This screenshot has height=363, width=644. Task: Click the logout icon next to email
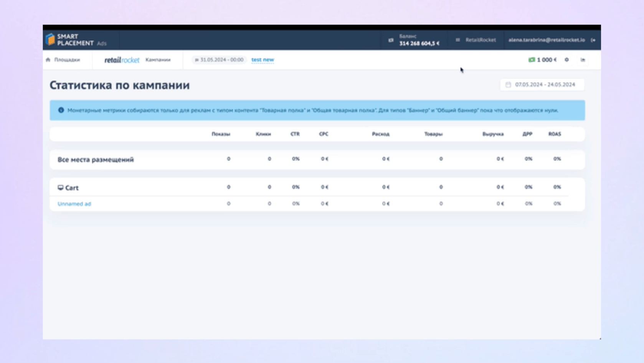pyautogui.click(x=593, y=40)
